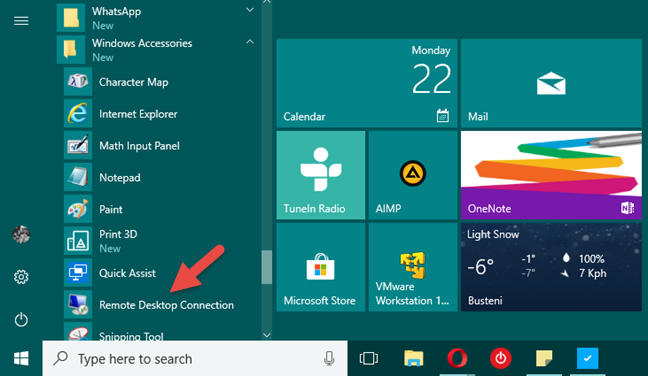Collapse the Windows Accessories chevron
Image resolution: width=648 pixels, height=376 pixels.
[x=250, y=42]
